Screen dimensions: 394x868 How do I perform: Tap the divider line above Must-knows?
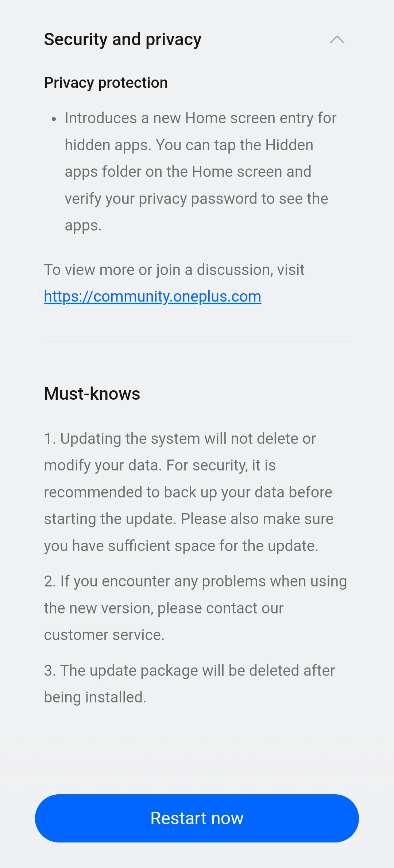tap(197, 341)
